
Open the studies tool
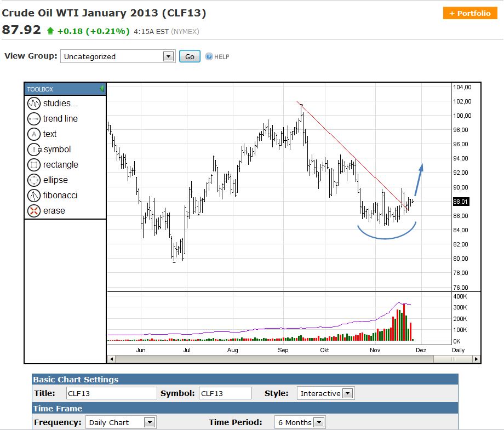[53, 104]
